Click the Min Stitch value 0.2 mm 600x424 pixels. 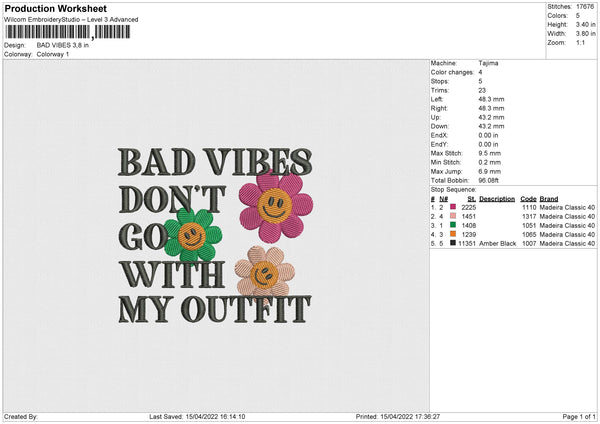489,163
